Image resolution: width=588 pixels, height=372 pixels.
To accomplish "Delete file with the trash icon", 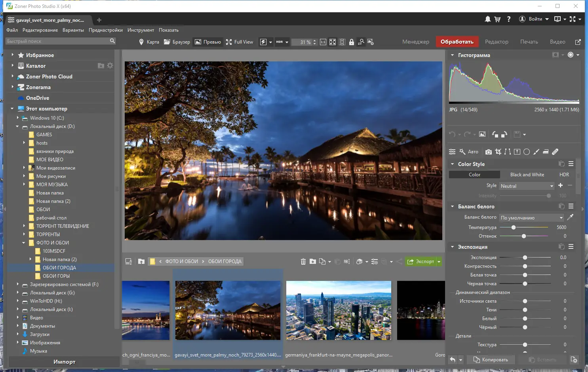I will (x=303, y=261).
